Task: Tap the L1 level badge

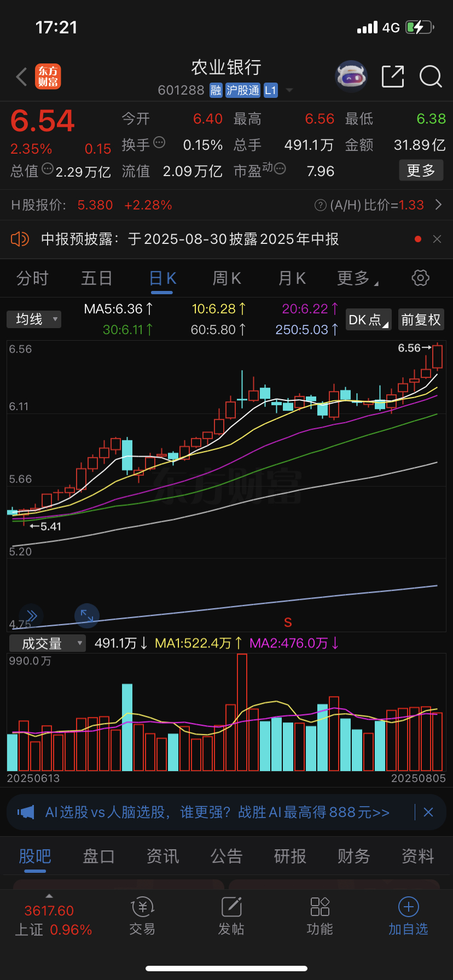Action: 271,90
